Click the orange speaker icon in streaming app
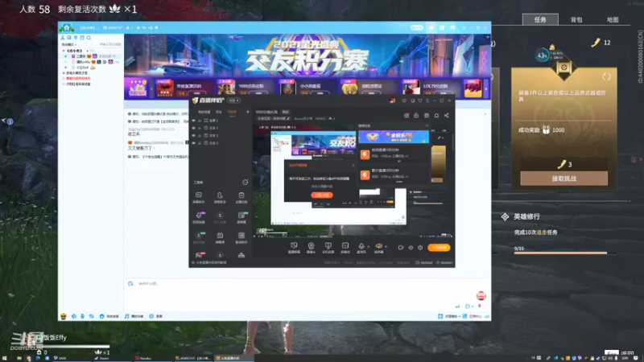 (378, 246)
